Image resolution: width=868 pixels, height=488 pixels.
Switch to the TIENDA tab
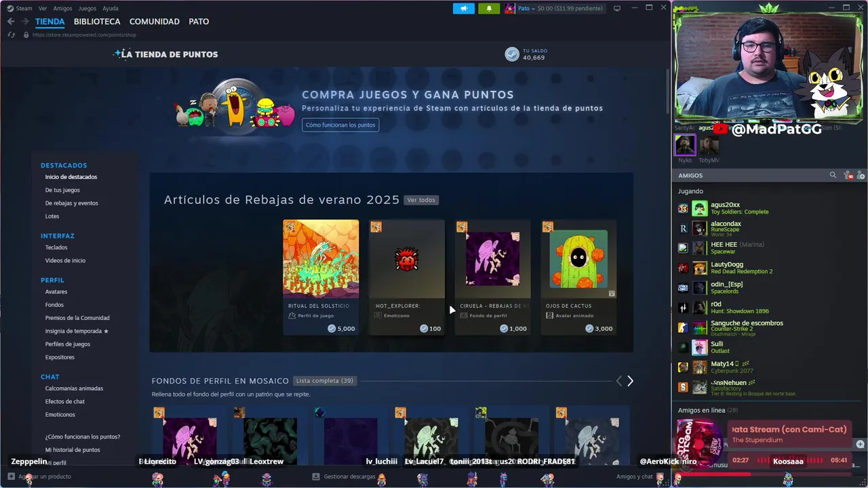coord(50,22)
